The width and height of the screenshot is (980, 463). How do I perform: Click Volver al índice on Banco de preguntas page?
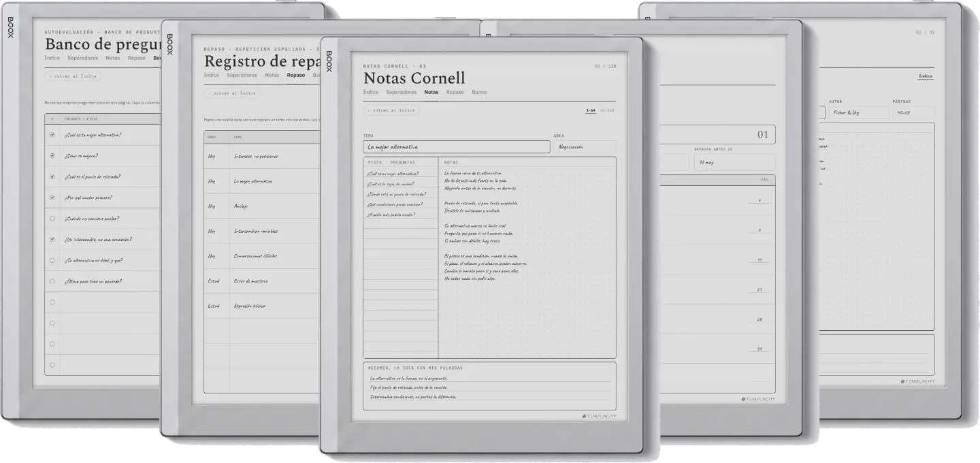[x=73, y=76]
